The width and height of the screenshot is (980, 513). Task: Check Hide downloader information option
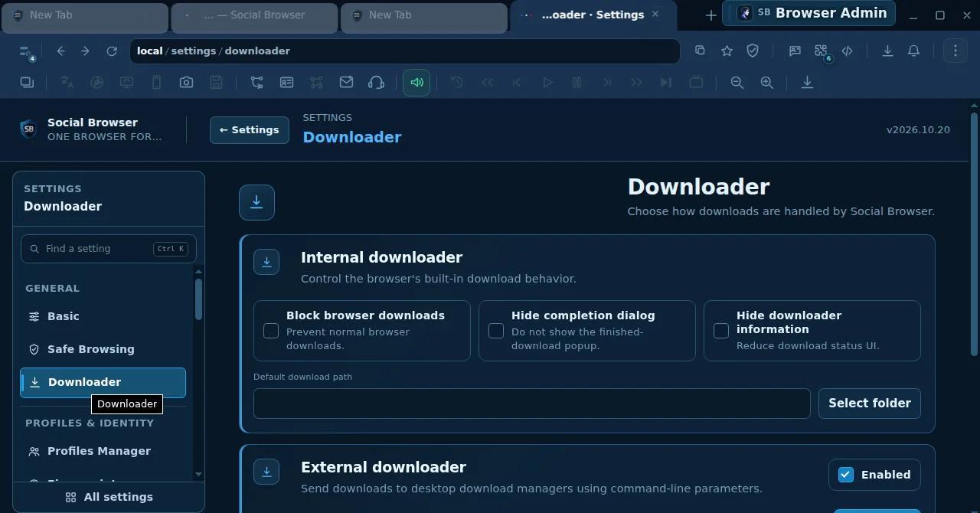click(721, 331)
